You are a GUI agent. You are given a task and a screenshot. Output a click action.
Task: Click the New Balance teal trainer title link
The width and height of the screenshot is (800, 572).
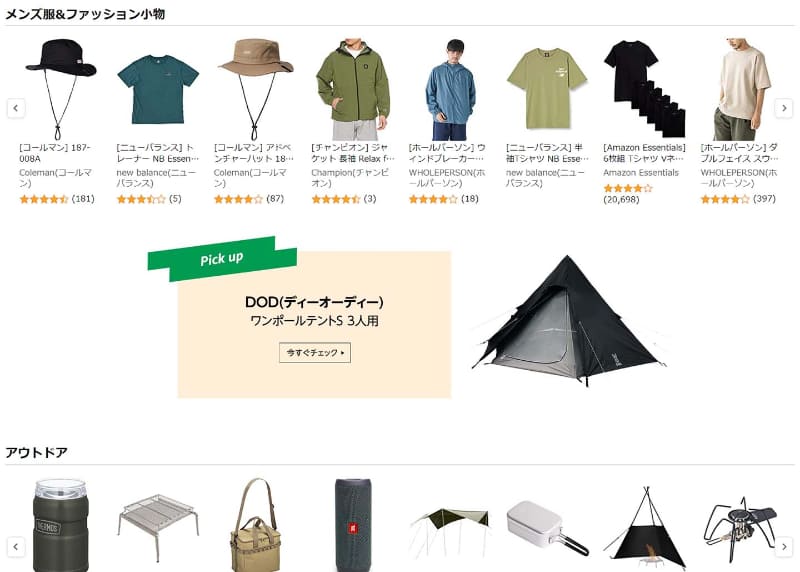click(x=158, y=153)
